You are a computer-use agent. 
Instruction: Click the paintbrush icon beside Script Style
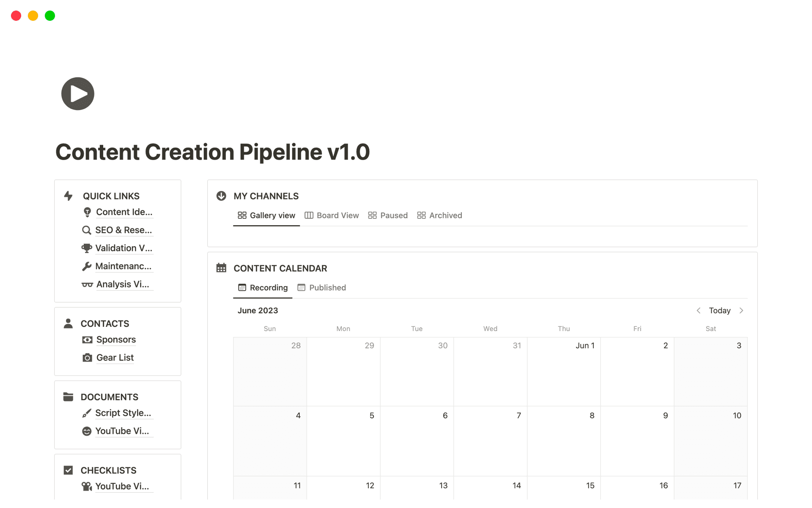click(87, 413)
